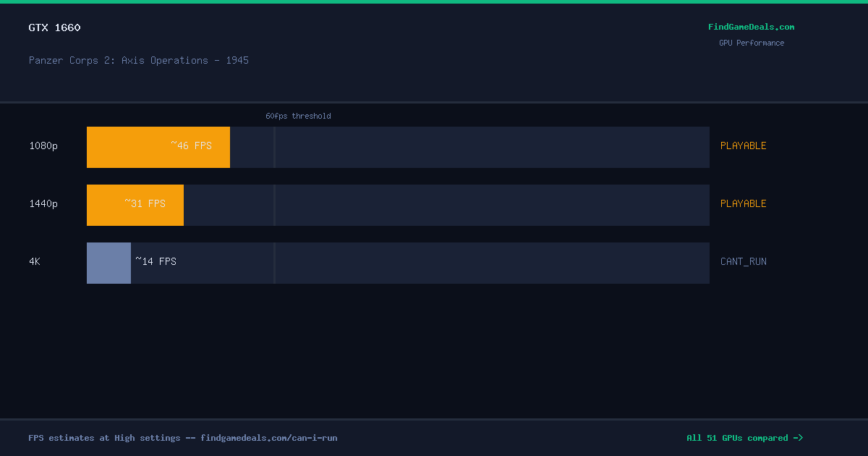This screenshot has height=456, width=868.
Task: Click the 4K resolution label
Action: tap(35, 261)
